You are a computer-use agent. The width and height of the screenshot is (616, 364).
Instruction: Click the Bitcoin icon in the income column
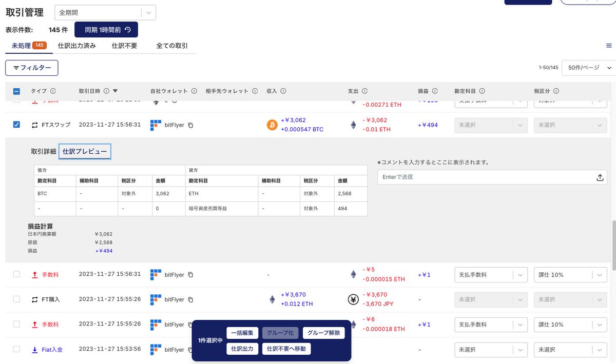point(272,125)
